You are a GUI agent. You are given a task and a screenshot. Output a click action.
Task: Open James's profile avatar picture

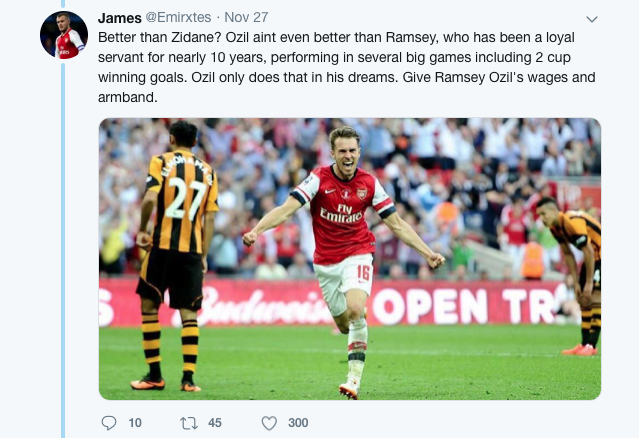(x=64, y=36)
